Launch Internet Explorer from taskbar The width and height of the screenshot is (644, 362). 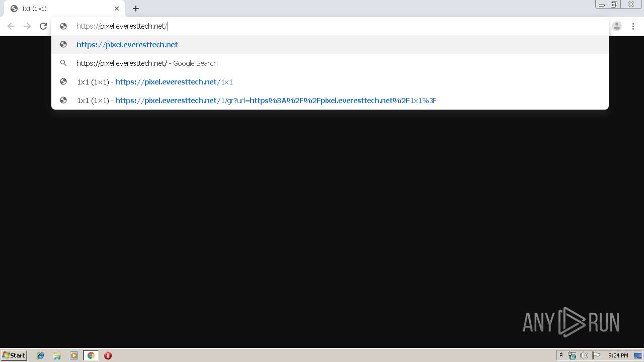(x=40, y=355)
